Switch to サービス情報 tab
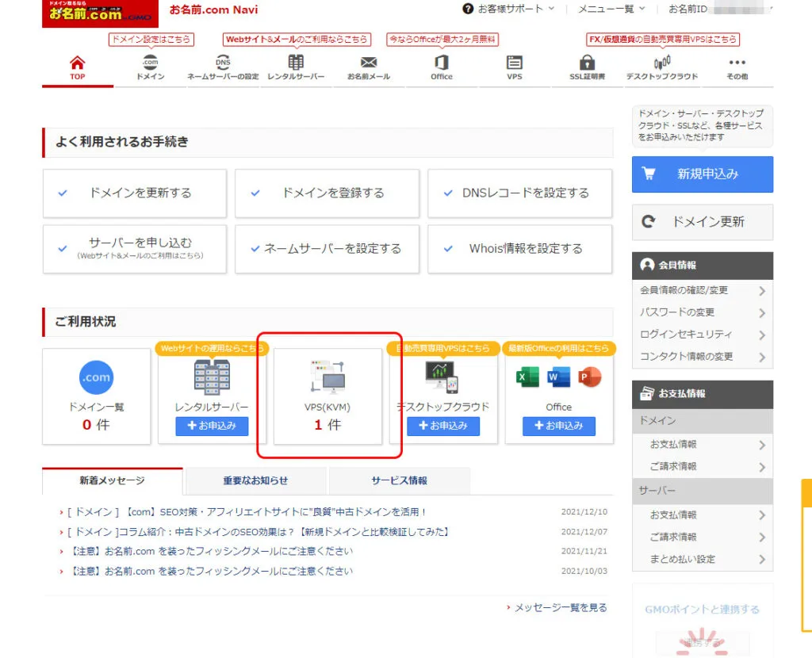The width and height of the screenshot is (812, 658). [x=399, y=480]
